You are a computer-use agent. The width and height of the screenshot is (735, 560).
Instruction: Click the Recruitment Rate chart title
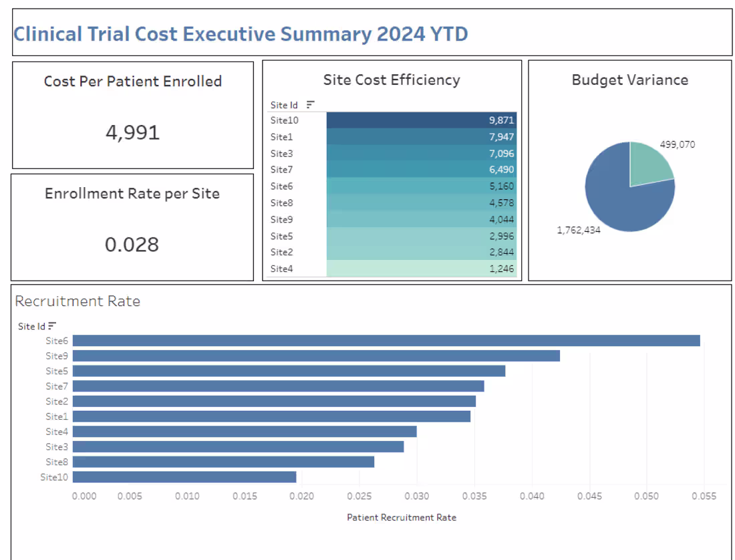(x=77, y=301)
